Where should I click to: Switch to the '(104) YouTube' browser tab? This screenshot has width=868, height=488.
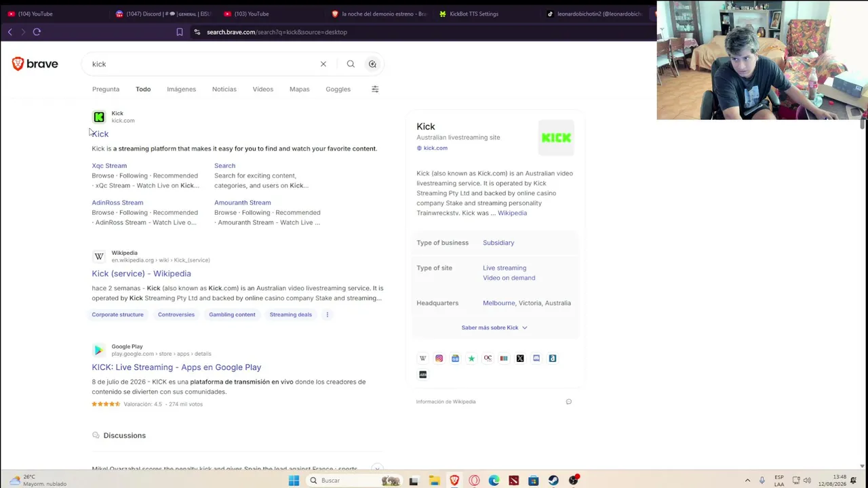tap(54, 14)
